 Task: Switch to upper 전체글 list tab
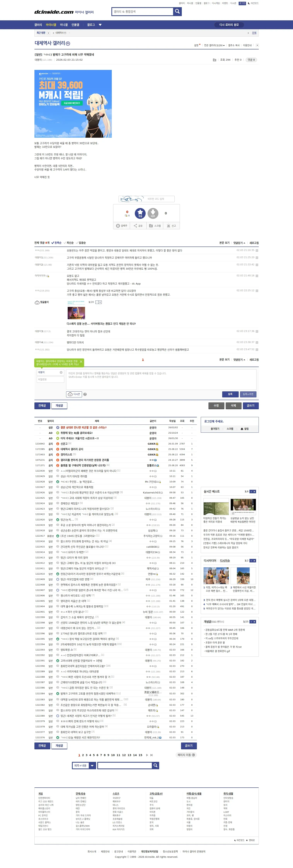pos(42,406)
